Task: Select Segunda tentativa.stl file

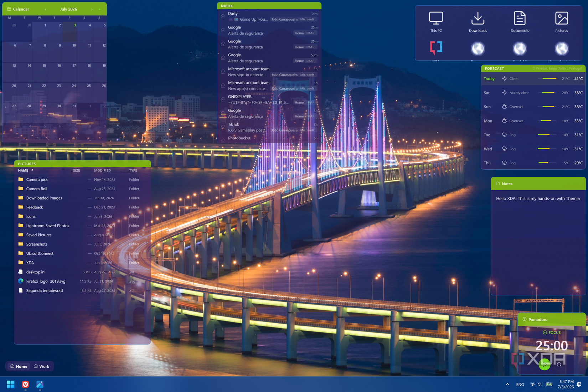Action: click(82, 290)
